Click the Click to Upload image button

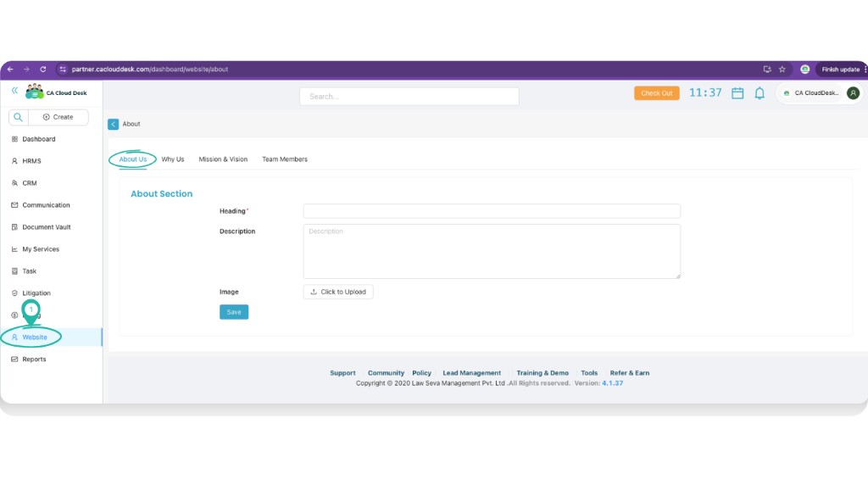coord(338,292)
